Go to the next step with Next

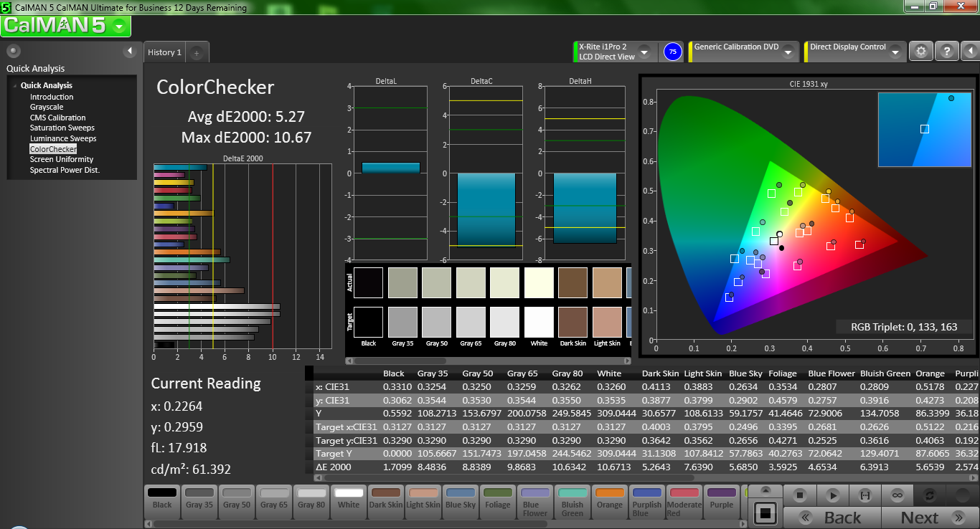point(930,518)
